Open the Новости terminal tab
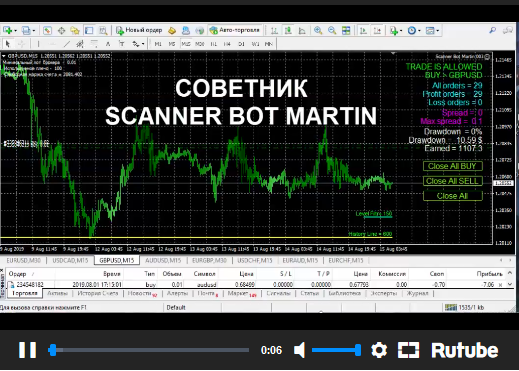The image size is (519, 371). point(142,293)
